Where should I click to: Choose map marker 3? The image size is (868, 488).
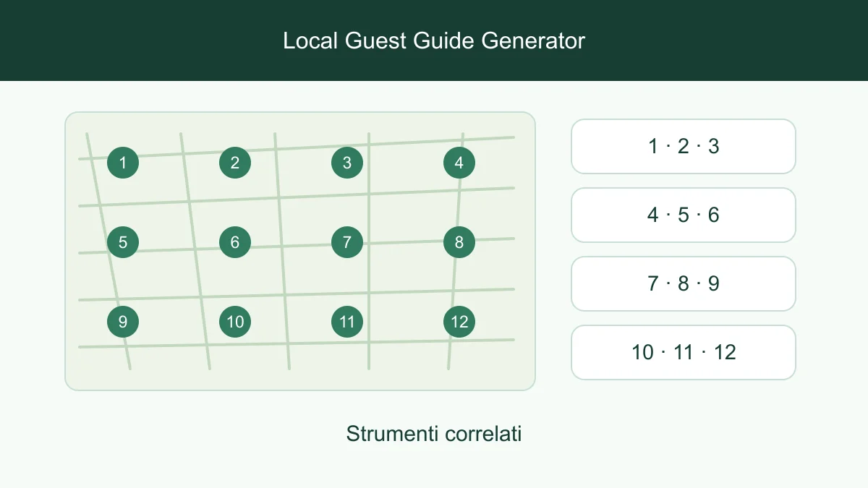347,163
